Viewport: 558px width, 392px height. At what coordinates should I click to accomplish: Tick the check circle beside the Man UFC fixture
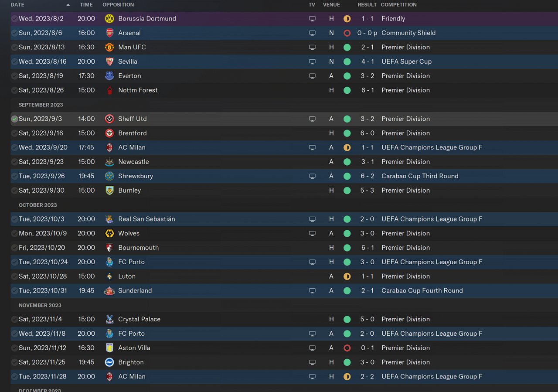point(15,47)
